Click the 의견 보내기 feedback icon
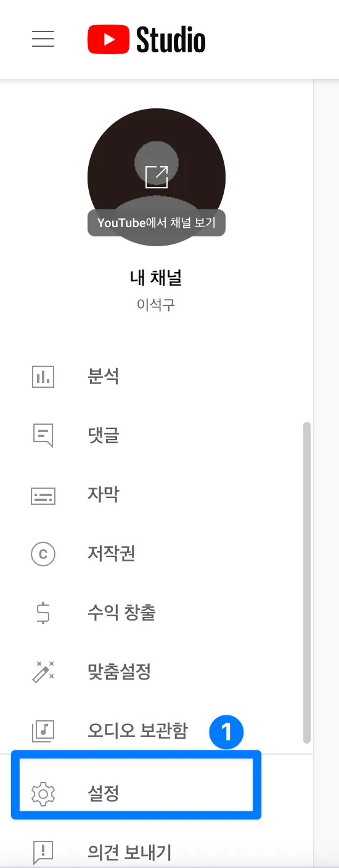This screenshot has height=868, width=339. tap(43, 853)
